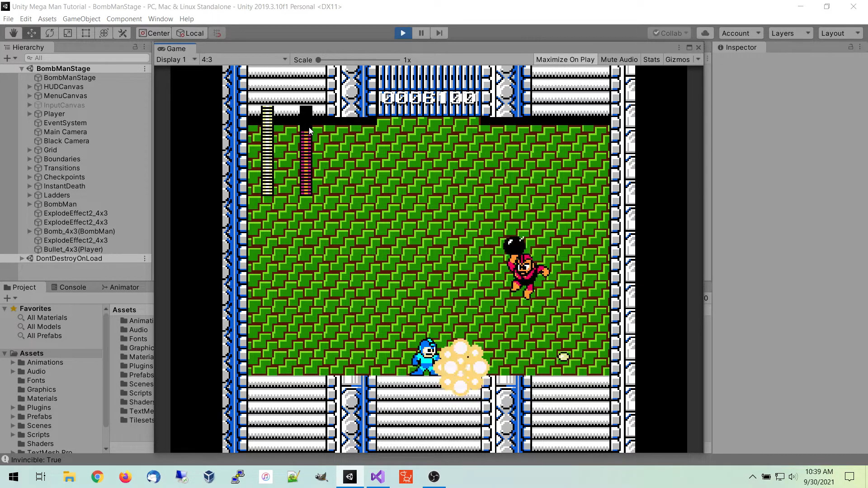Step one frame forward

pos(439,33)
